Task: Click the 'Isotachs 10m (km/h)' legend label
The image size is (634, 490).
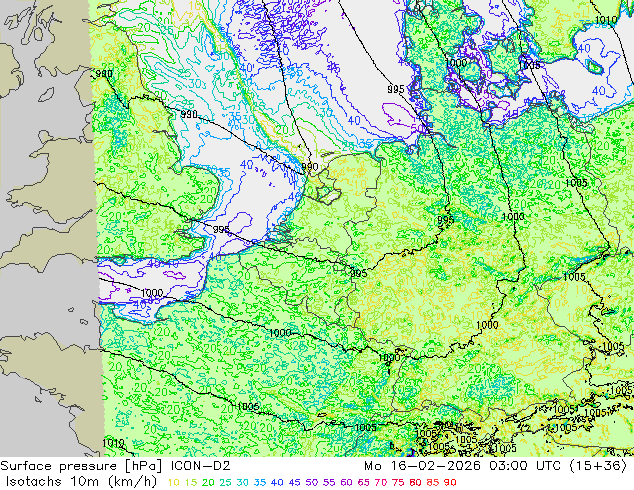Action: coord(81,482)
